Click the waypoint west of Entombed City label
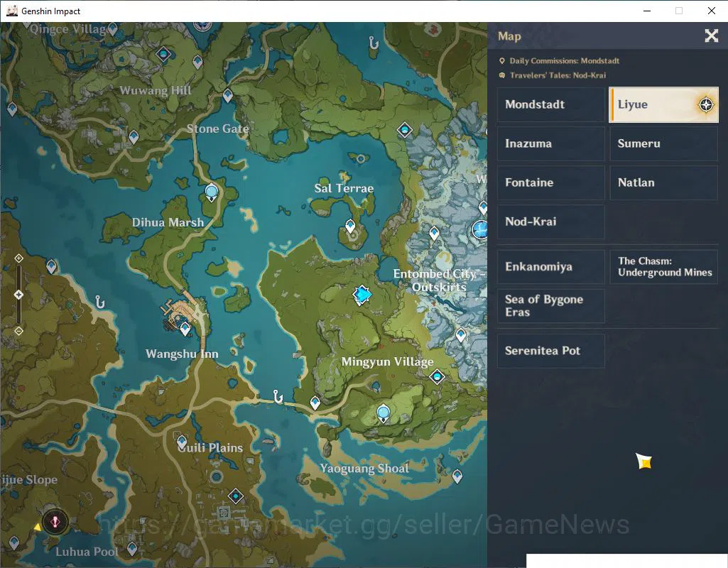This screenshot has width=728, height=568. point(434,232)
